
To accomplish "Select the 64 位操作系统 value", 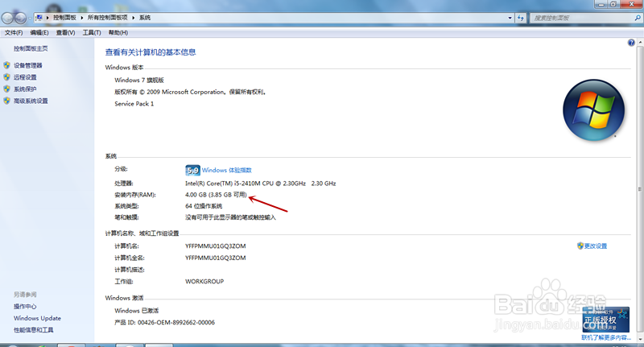I will (x=204, y=206).
